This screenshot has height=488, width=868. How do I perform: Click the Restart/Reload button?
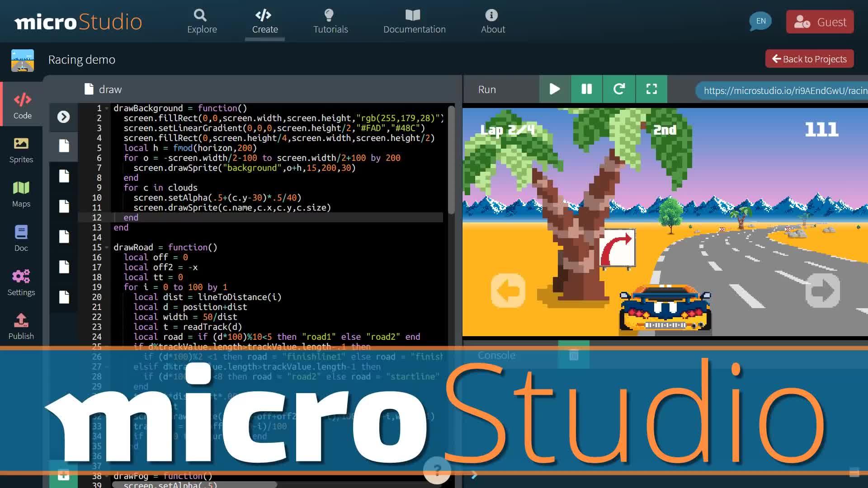(x=618, y=89)
